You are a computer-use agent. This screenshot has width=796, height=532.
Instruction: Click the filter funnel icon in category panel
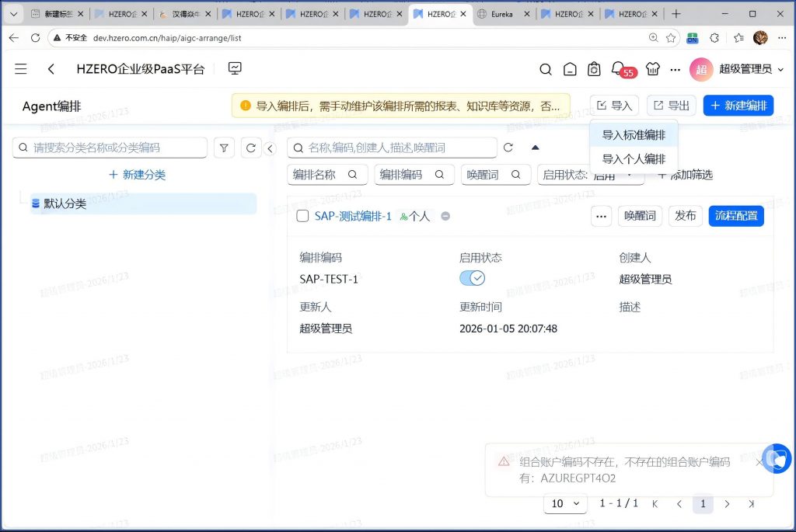223,148
